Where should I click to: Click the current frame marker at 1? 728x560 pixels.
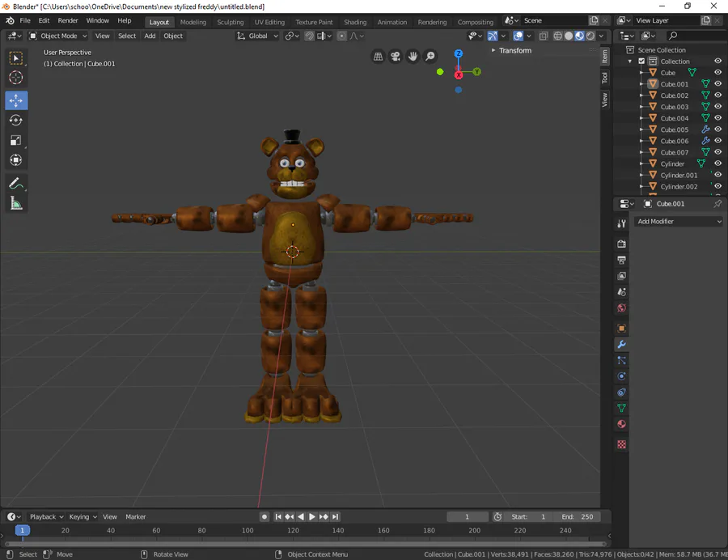23,530
